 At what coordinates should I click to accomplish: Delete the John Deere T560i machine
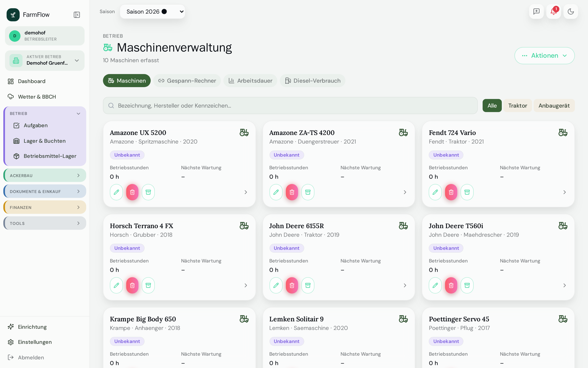pyautogui.click(x=451, y=285)
